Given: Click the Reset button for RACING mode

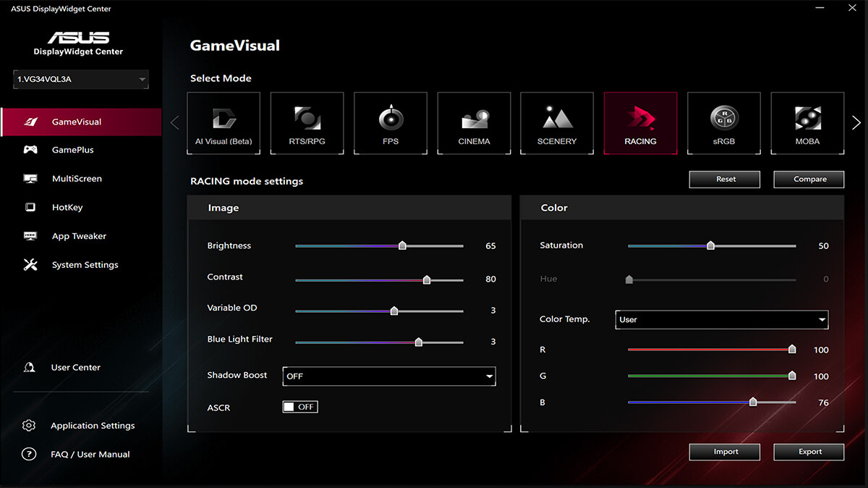Looking at the screenshot, I should pyautogui.click(x=724, y=179).
